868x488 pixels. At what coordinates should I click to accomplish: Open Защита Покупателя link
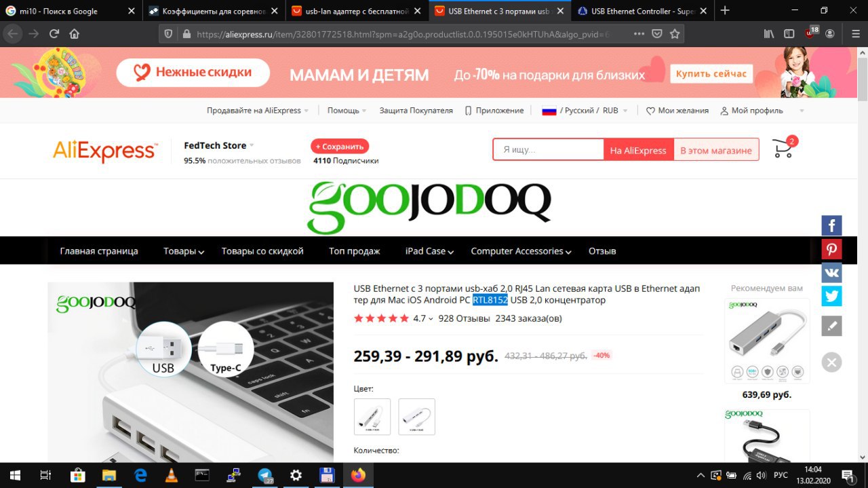coord(416,111)
